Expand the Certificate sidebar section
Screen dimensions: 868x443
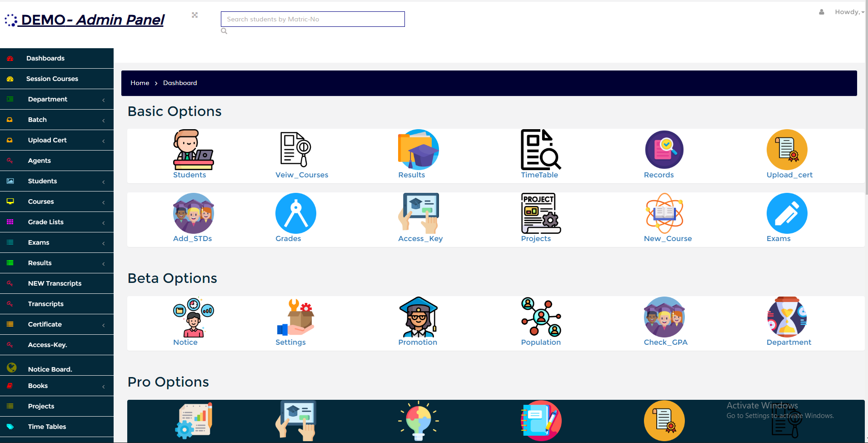pos(56,324)
